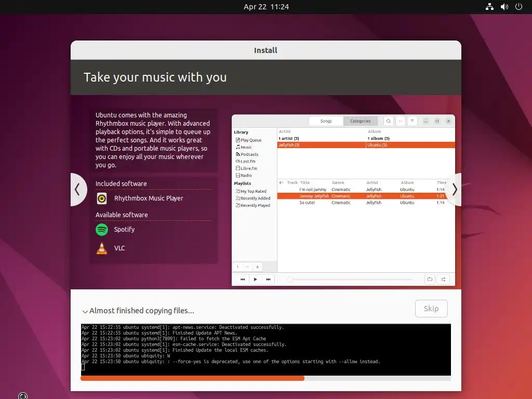The image size is (532, 399).
Task: Click Podcasts in Library sidebar
Action: (247, 154)
